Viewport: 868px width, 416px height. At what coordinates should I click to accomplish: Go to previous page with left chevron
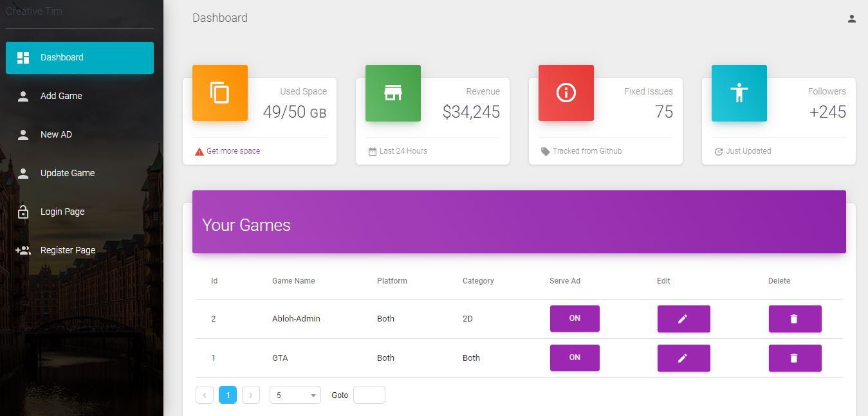click(x=204, y=395)
